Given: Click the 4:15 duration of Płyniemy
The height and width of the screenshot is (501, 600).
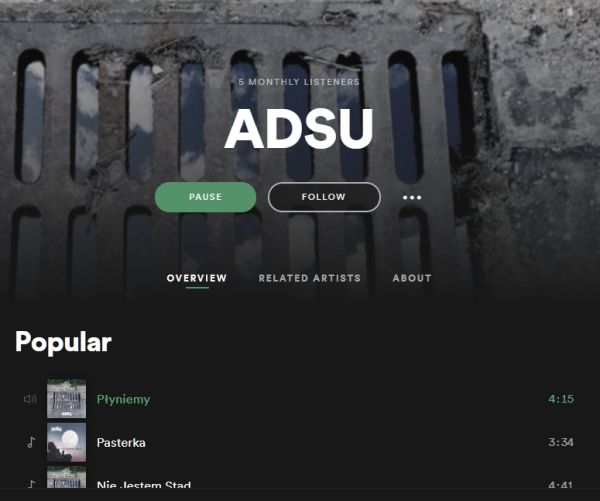Looking at the screenshot, I should 561,399.
